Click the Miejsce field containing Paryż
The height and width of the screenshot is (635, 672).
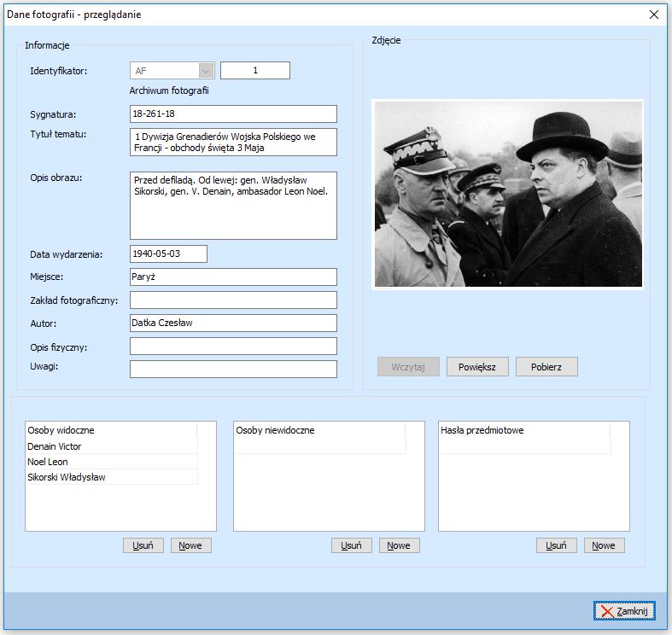(233, 277)
